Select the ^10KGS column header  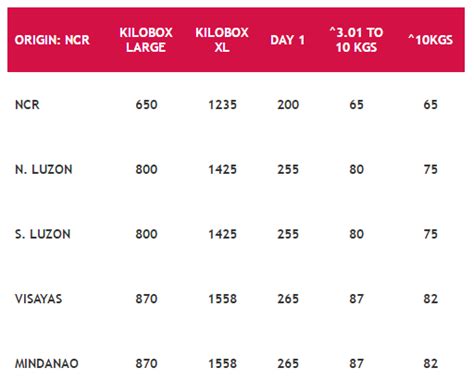pyautogui.click(x=430, y=40)
